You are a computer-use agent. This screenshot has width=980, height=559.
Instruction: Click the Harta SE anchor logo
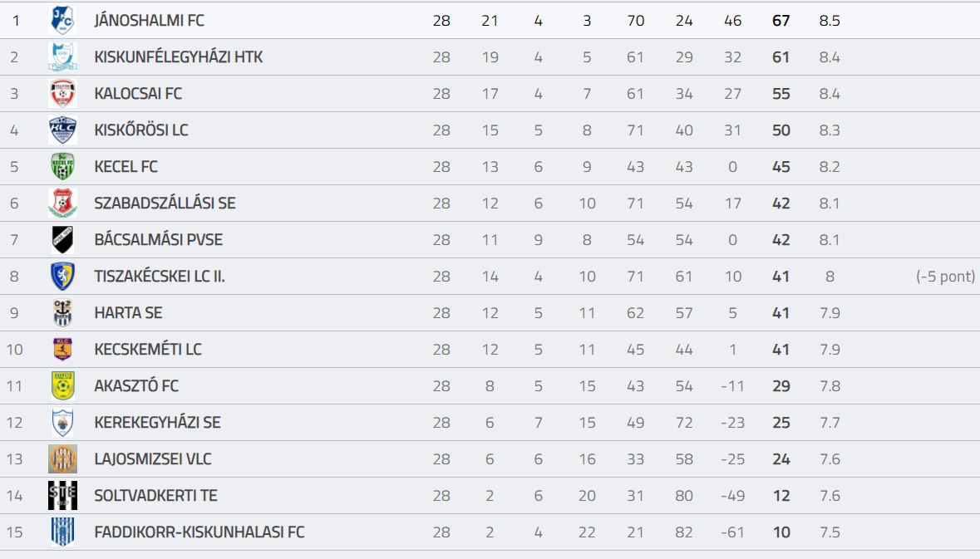62,312
